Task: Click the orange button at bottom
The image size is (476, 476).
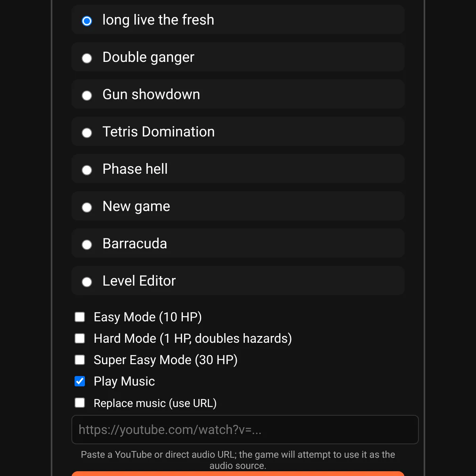Action: point(238,474)
